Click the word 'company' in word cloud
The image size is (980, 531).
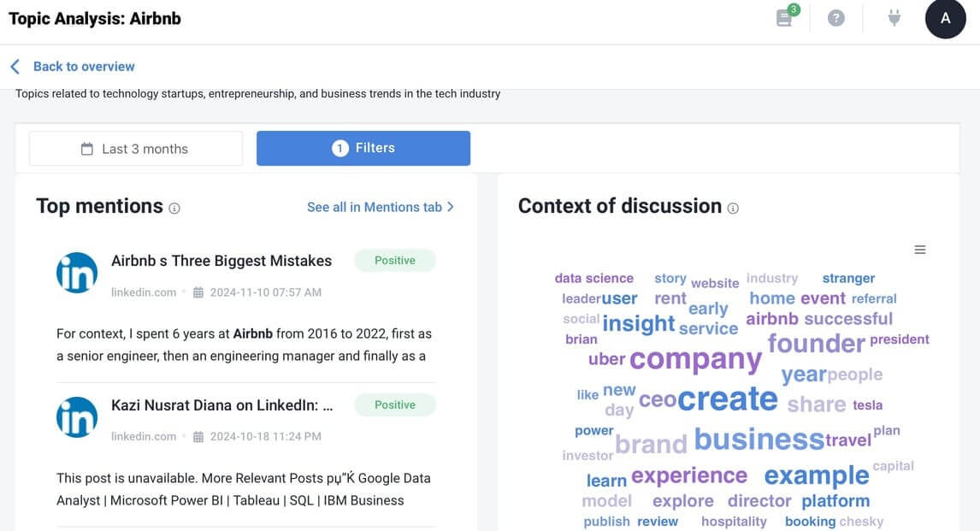(x=695, y=358)
